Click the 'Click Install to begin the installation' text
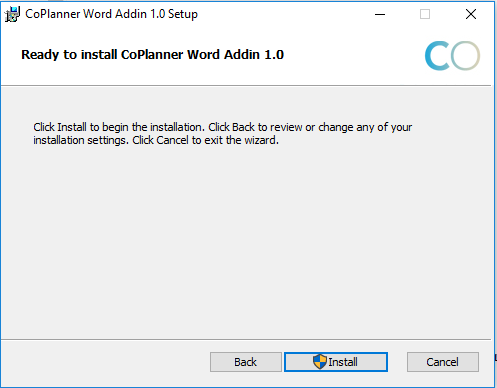This screenshot has height=388, width=497. 119,127
